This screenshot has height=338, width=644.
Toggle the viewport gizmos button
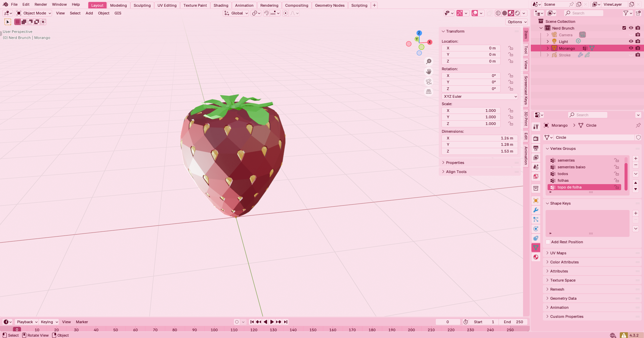[460, 13]
